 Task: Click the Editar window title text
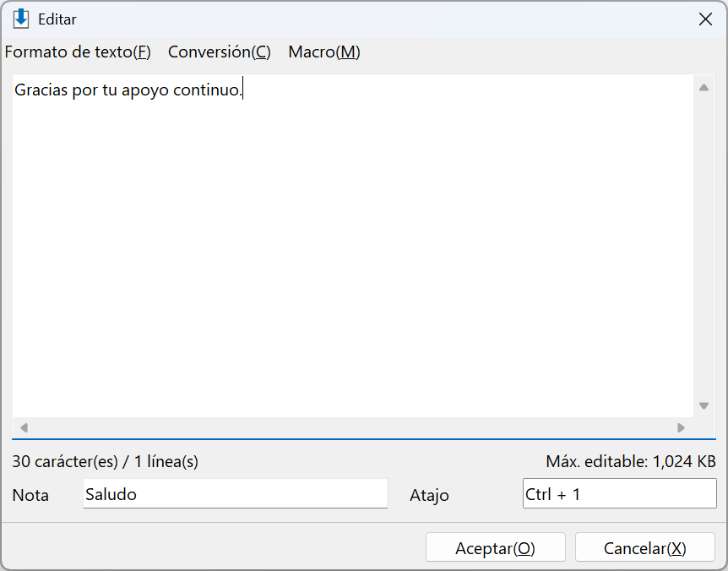click(57, 19)
